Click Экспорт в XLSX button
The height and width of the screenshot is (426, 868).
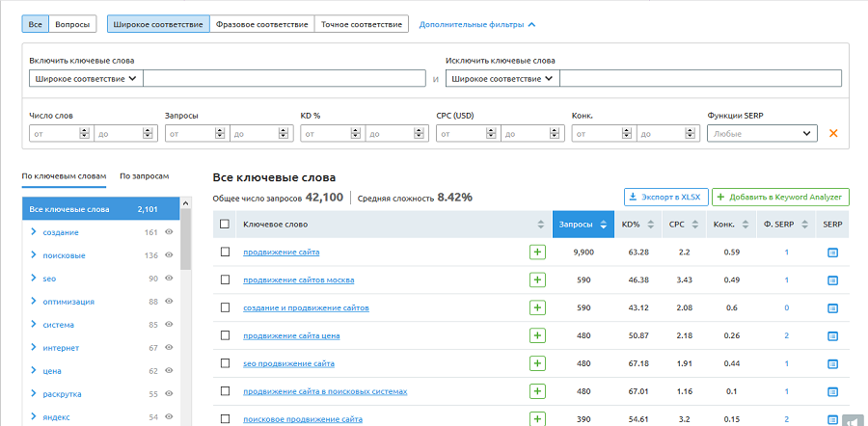pyautogui.click(x=665, y=197)
